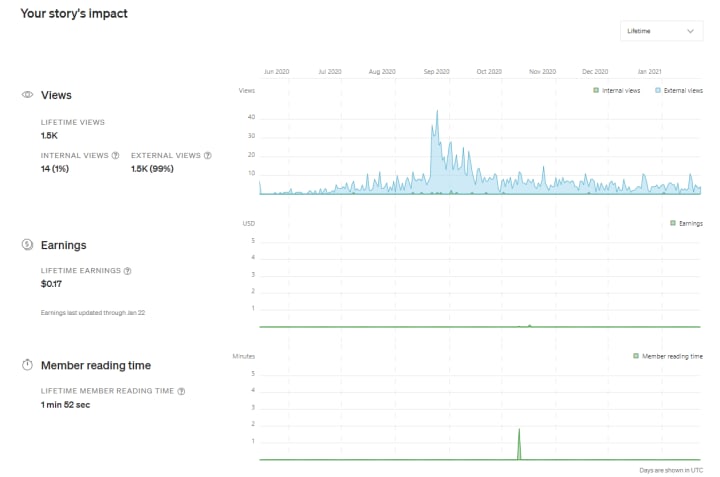Viewport: 720px width, 477px height.
Task: Click the LIFETIME VIEWS label
Action: (x=73, y=122)
